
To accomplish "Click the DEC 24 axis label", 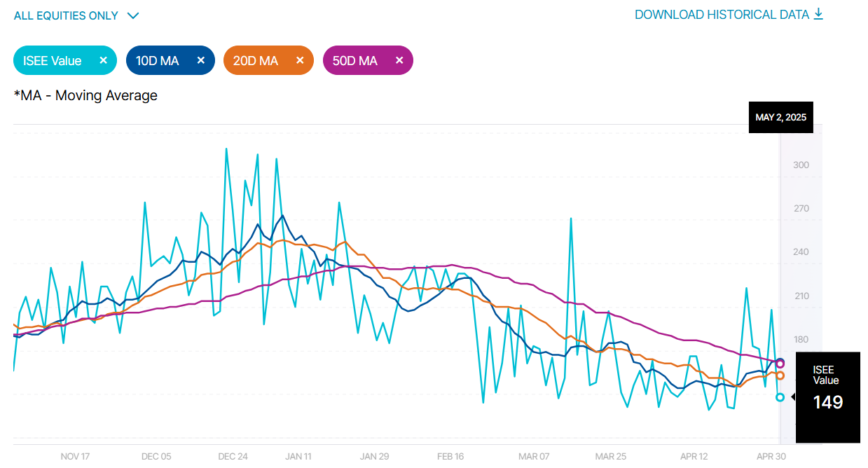I will [233, 456].
